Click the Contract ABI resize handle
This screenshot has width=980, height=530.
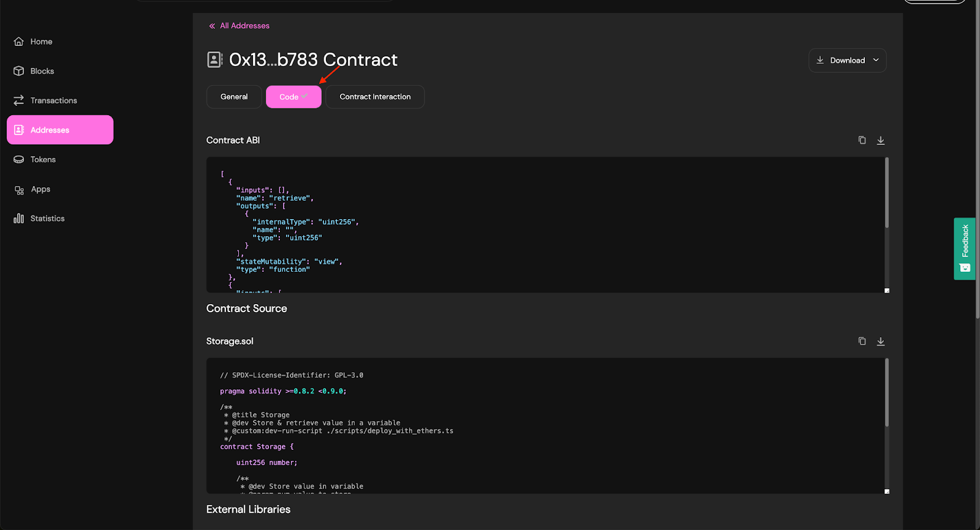(886, 291)
